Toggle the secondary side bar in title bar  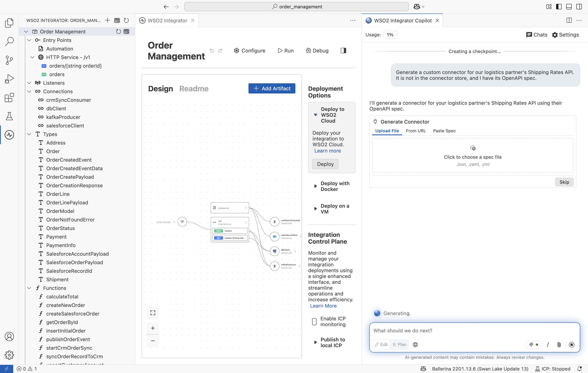click(579, 7)
